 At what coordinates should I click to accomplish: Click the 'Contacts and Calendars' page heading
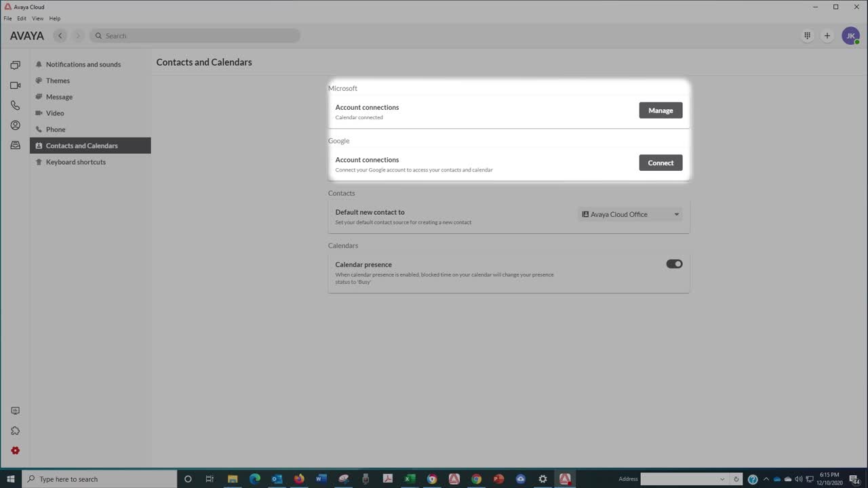click(204, 62)
